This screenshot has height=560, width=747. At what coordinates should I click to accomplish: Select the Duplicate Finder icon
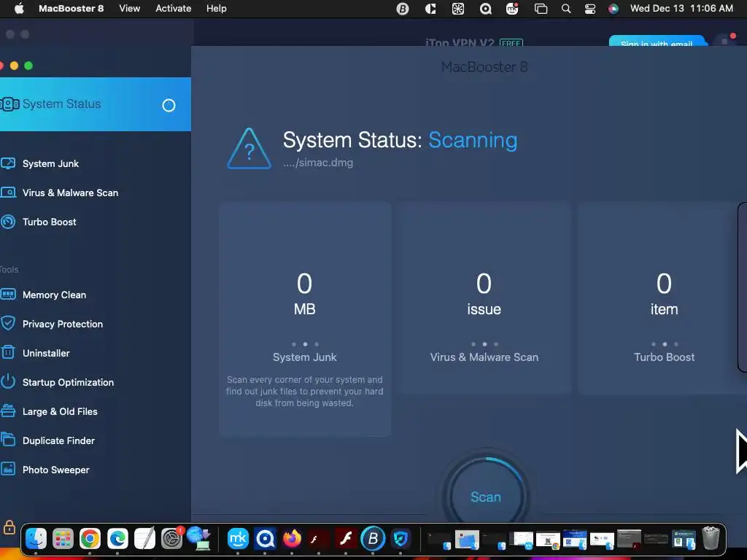[x=7, y=440]
